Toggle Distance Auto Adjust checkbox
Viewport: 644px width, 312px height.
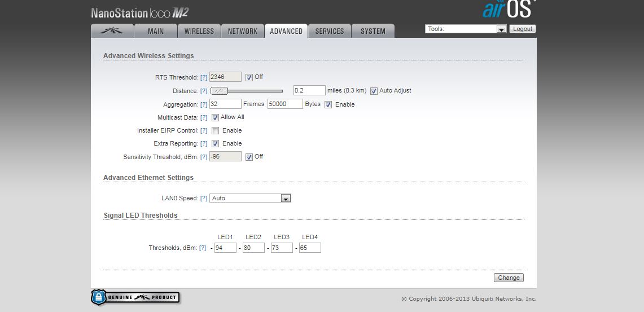tap(374, 91)
